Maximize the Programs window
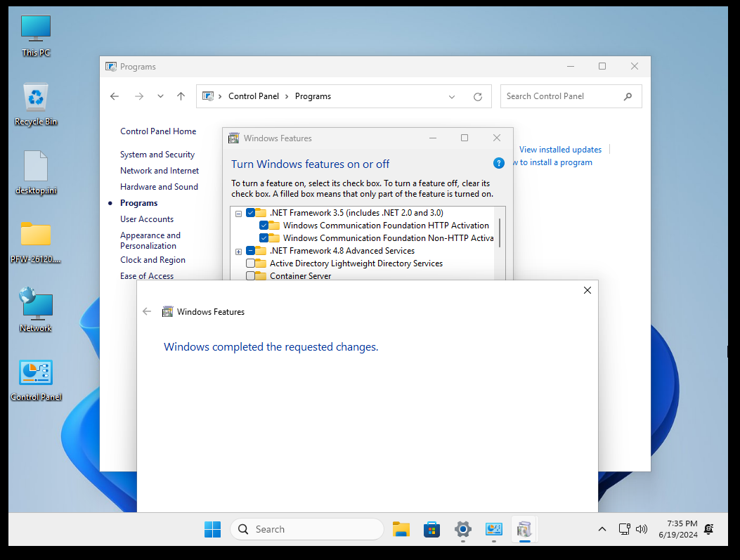The width and height of the screenshot is (740, 560). tap(602, 66)
